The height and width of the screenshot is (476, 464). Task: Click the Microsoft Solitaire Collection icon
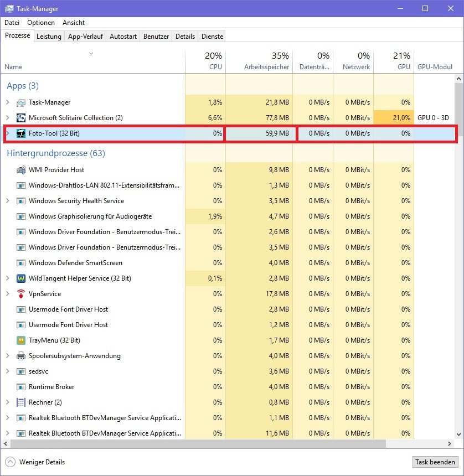(20, 118)
